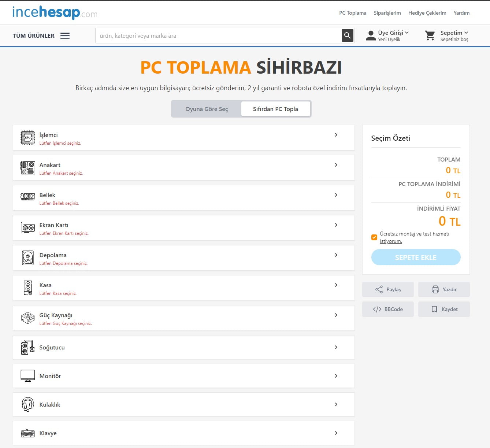Click the Ekran Kartı graphics card icon

pos(27,228)
